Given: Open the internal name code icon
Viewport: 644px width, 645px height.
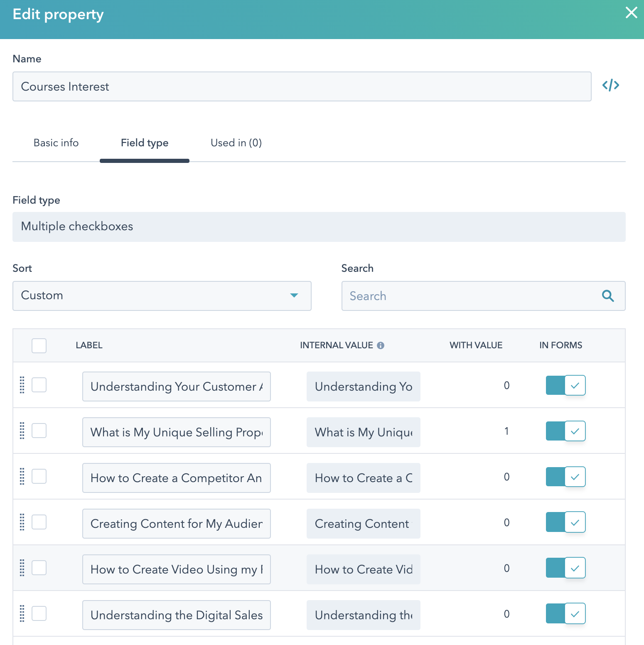Looking at the screenshot, I should tap(610, 86).
